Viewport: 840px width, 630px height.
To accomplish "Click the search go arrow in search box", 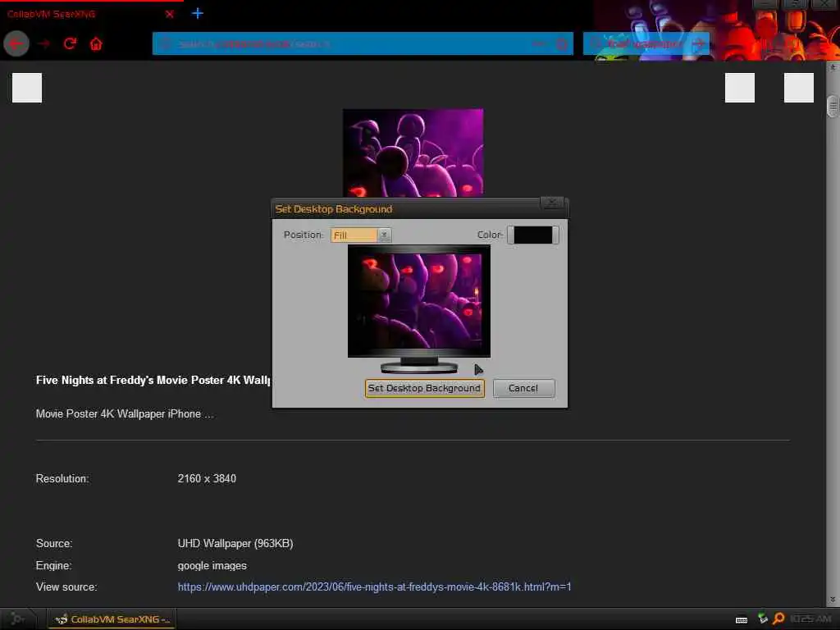I will [698, 44].
